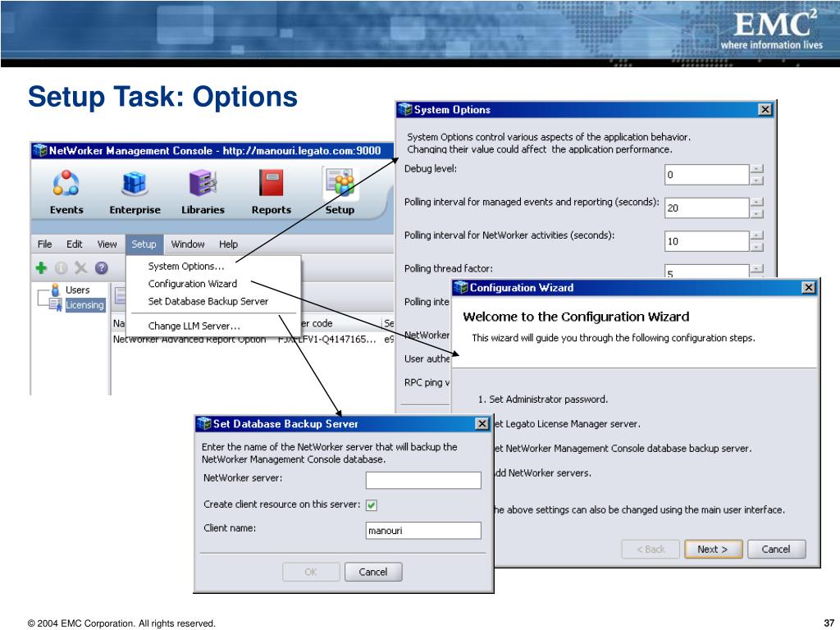
Task: Open the Help menu
Action: [228, 244]
